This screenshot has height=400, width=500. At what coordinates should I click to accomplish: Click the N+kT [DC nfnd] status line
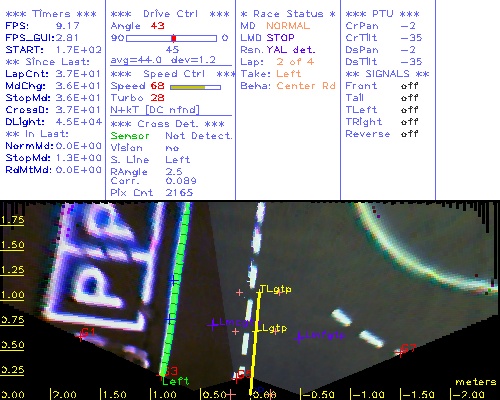pos(155,110)
